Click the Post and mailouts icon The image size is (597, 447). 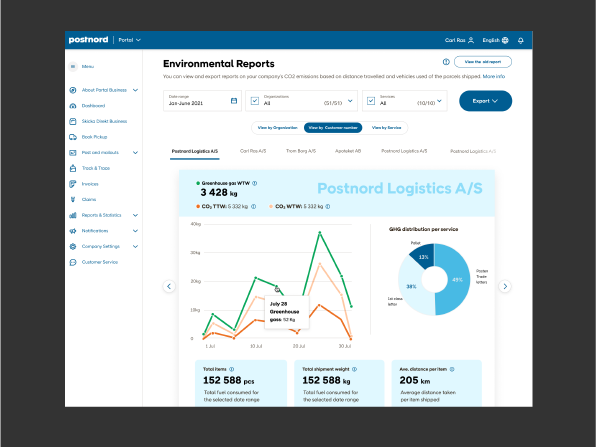click(73, 153)
